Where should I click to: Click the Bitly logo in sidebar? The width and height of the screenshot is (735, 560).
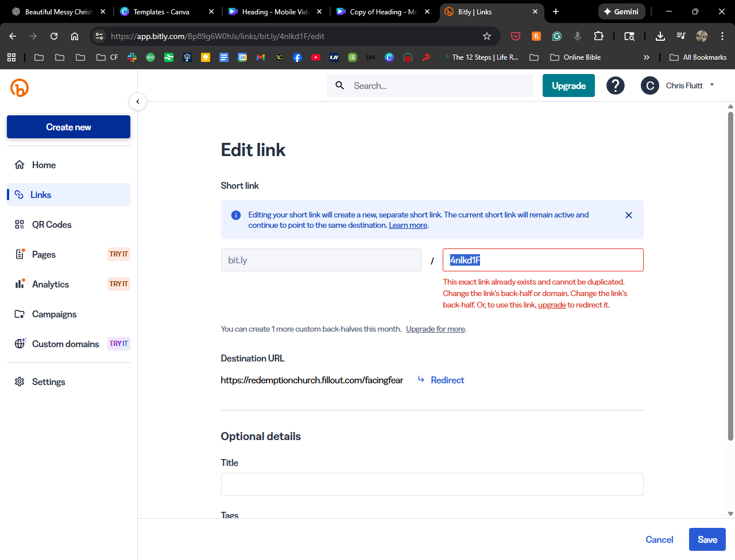point(20,88)
